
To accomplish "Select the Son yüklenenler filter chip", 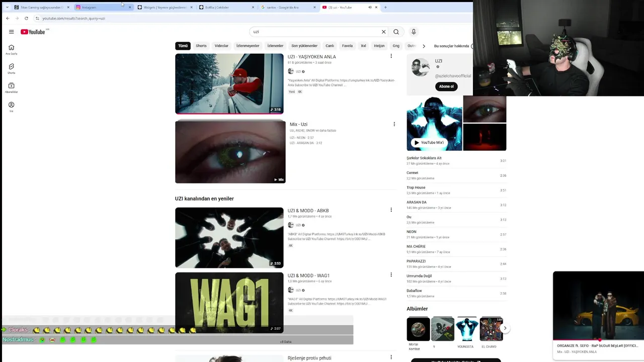I will 304,46.
